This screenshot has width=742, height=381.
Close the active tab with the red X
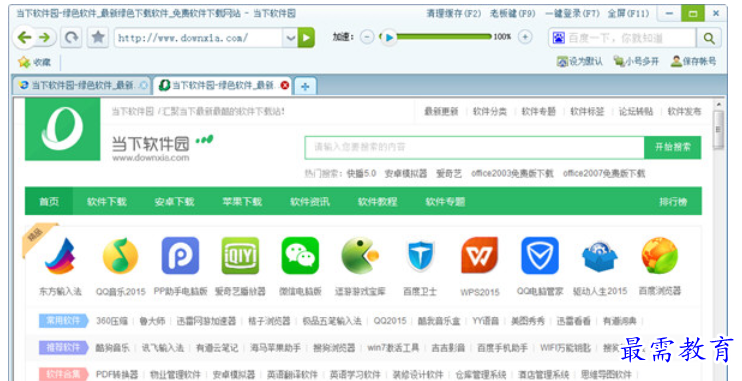[285, 85]
